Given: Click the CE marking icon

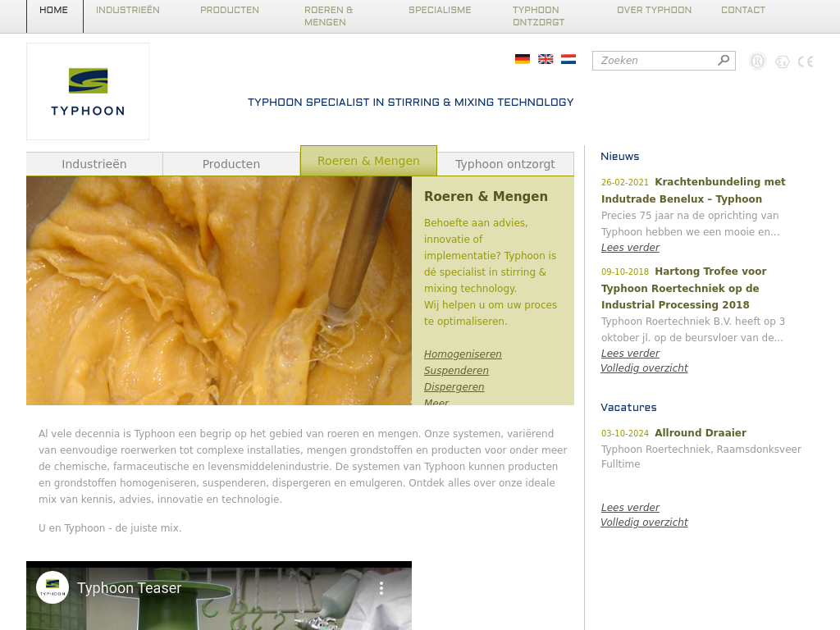Looking at the screenshot, I should pos(806,62).
